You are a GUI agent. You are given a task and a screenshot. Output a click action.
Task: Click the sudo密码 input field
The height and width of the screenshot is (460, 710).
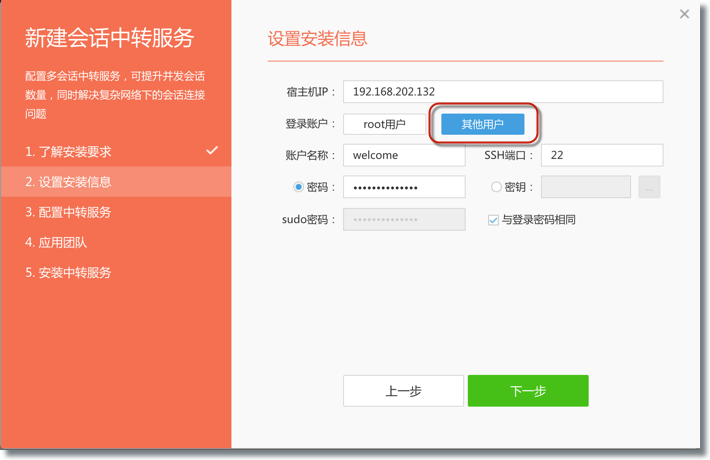point(403,219)
